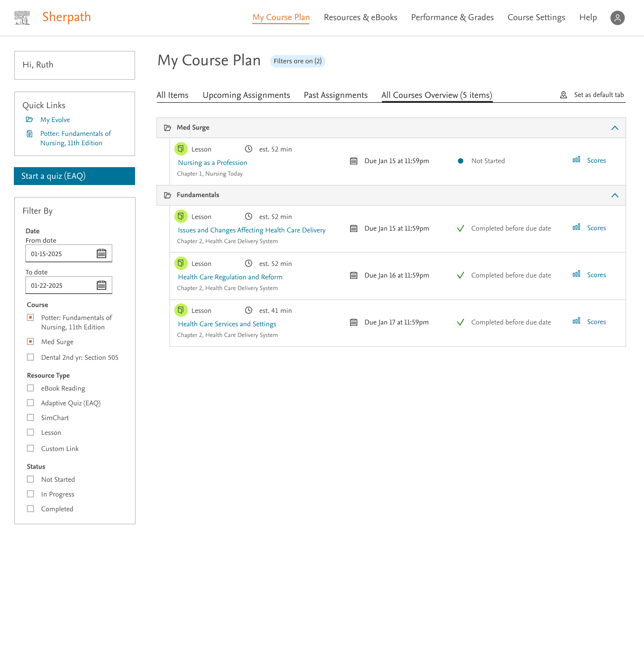This screenshot has height=665, width=644.
Task: Click the From date calendar icon
Action: click(x=102, y=253)
